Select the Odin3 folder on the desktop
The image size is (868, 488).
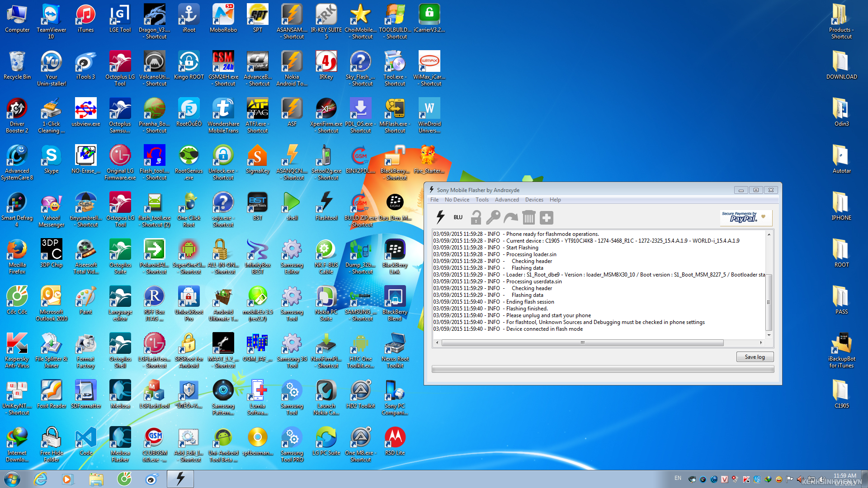(x=841, y=112)
